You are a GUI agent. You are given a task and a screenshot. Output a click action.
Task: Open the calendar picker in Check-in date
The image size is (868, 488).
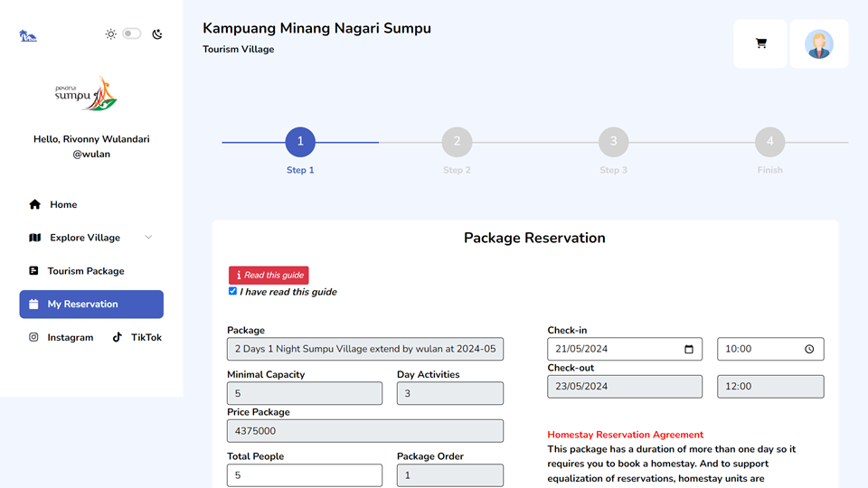coord(689,349)
